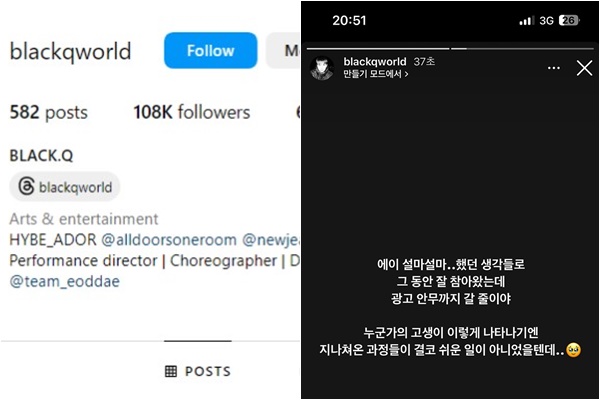Open the Threads blackqworld badge
The height and width of the screenshot is (400, 600).
pos(65,187)
